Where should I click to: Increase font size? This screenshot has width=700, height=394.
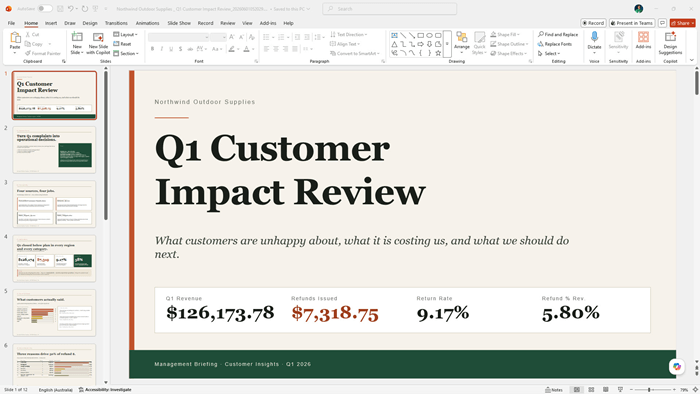tap(232, 37)
